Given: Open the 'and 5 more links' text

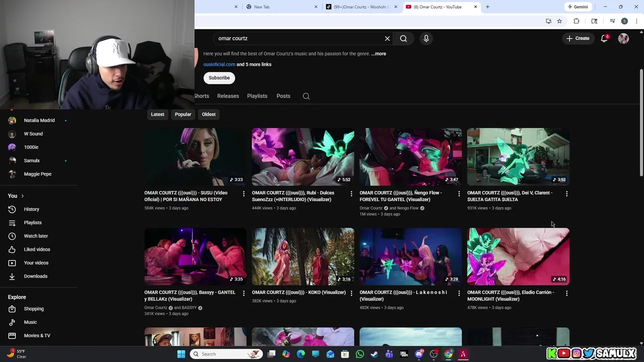Looking at the screenshot, I should [x=254, y=64].
